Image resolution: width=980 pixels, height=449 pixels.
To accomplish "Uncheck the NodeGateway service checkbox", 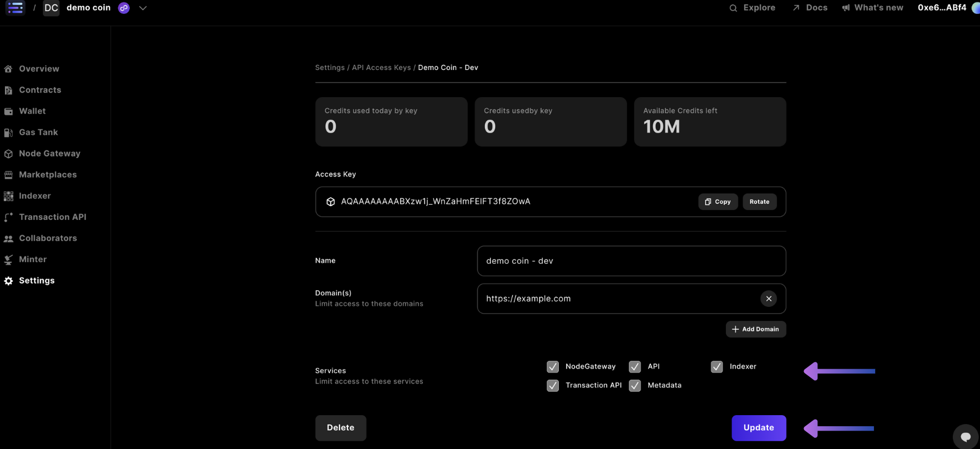I will point(553,367).
